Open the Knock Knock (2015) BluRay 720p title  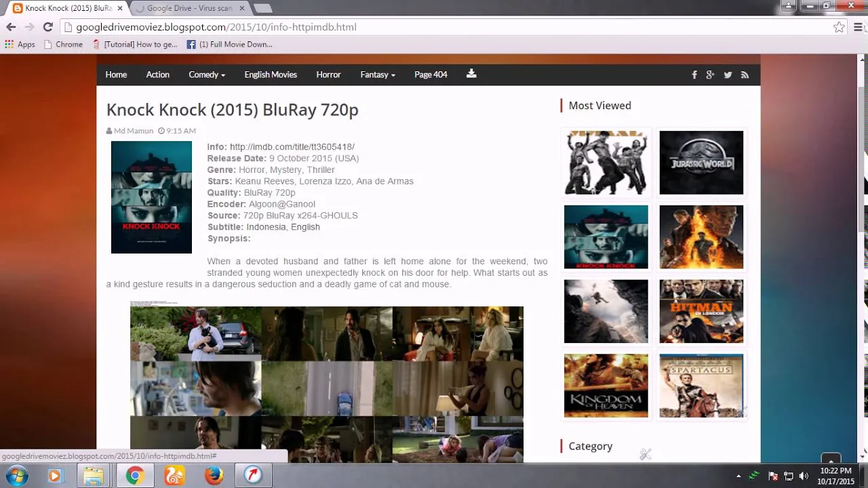232,110
